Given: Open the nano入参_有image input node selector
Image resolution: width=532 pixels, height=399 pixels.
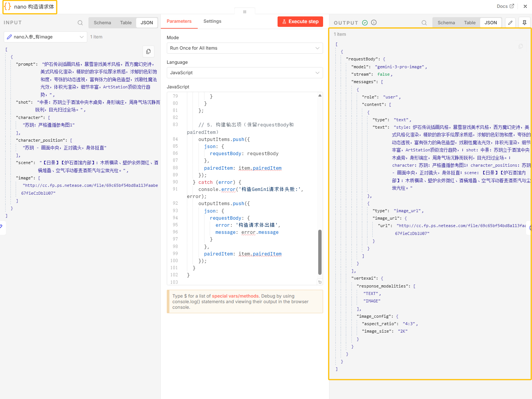Looking at the screenshot, I should coord(46,37).
